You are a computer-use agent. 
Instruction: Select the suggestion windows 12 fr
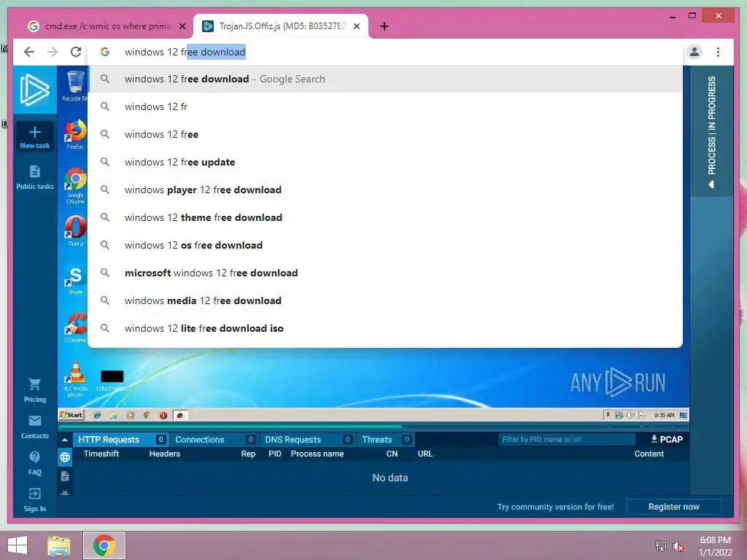click(385, 106)
